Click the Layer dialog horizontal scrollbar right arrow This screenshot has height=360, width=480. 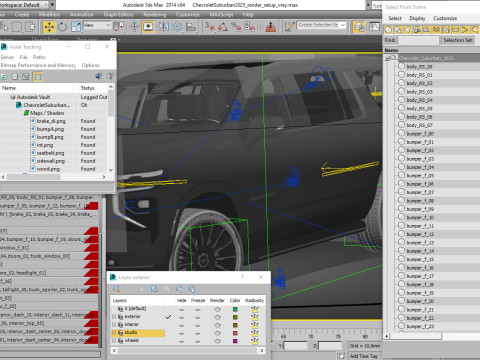[x=262, y=350]
